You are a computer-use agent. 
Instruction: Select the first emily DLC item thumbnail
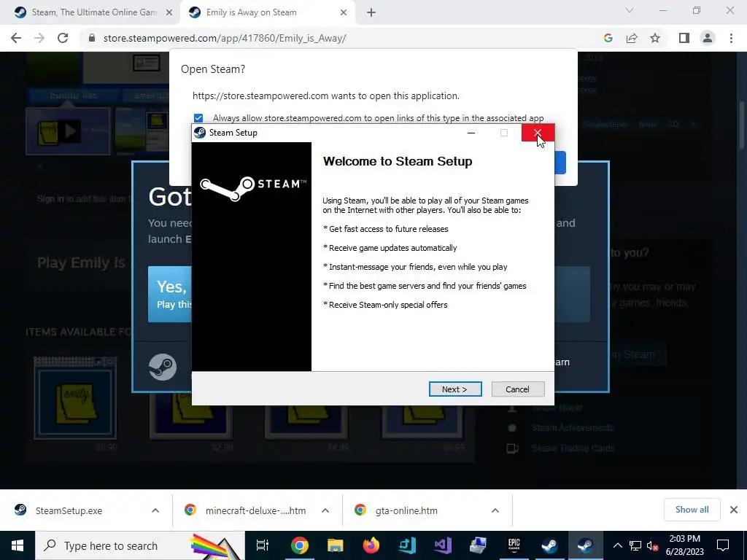click(x=75, y=398)
